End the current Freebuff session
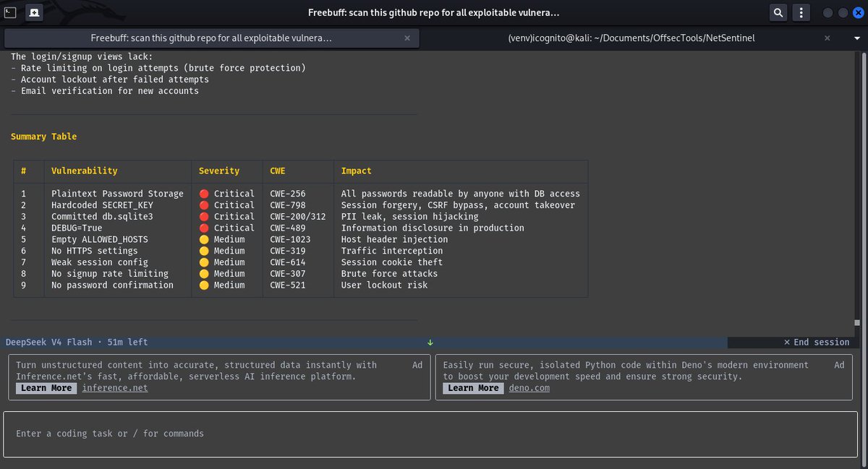 click(x=817, y=342)
